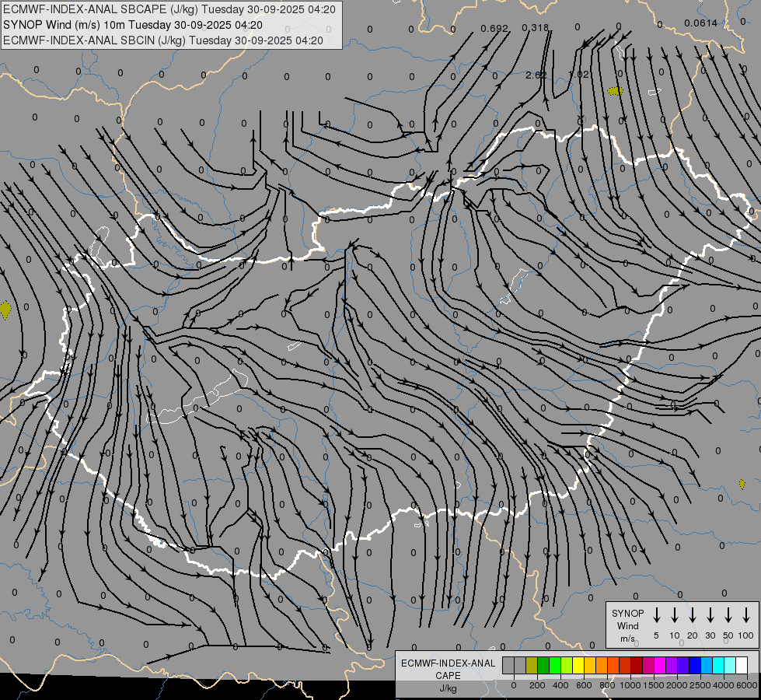The height and width of the screenshot is (700, 761).
Task: Select the 0.0614 CAPE value on map
Action: click(700, 23)
